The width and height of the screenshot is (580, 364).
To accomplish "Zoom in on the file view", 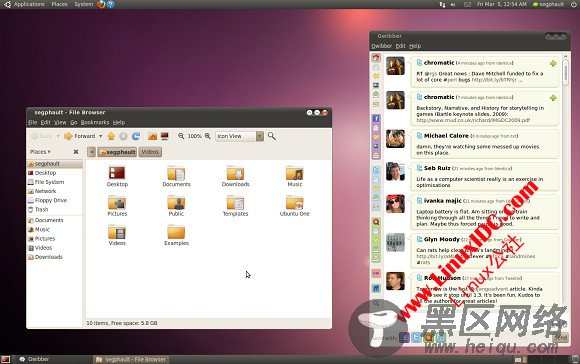I will [x=208, y=136].
